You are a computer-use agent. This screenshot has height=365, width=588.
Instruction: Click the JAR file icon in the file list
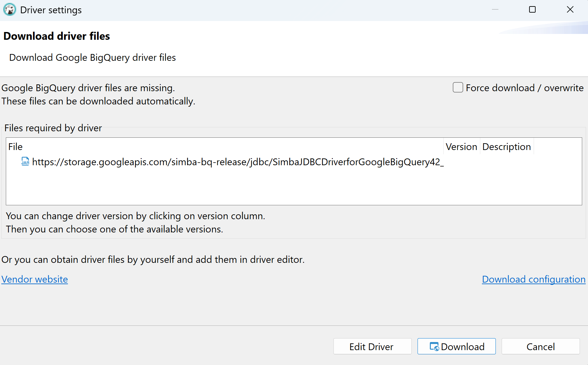(x=25, y=161)
